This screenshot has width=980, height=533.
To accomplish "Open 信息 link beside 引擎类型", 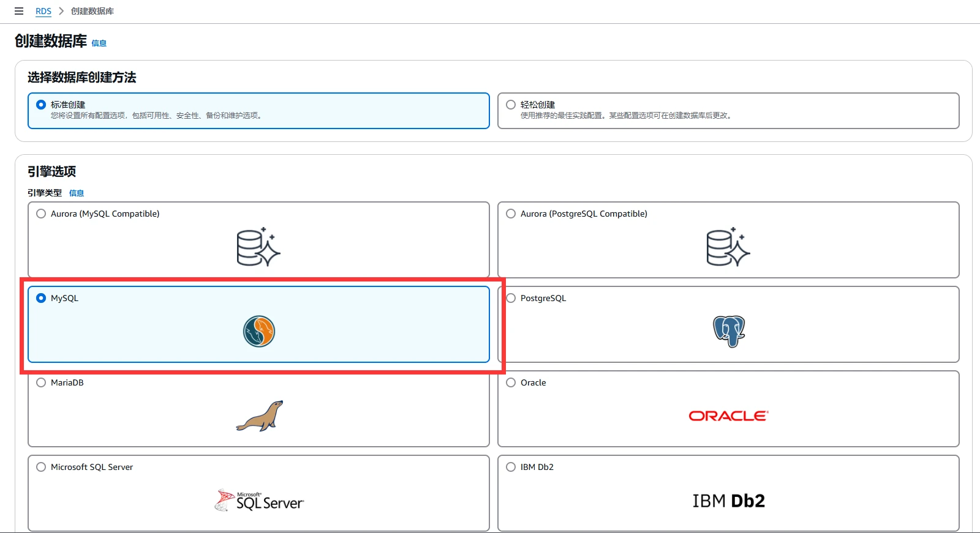I will (77, 193).
